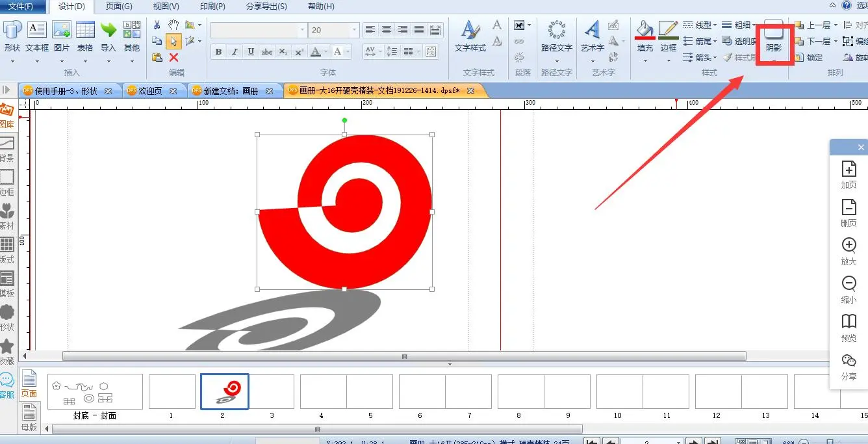Click the red X delete icon
This screenshot has width=868, height=444.
pyautogui.click(x=173, y=57)
